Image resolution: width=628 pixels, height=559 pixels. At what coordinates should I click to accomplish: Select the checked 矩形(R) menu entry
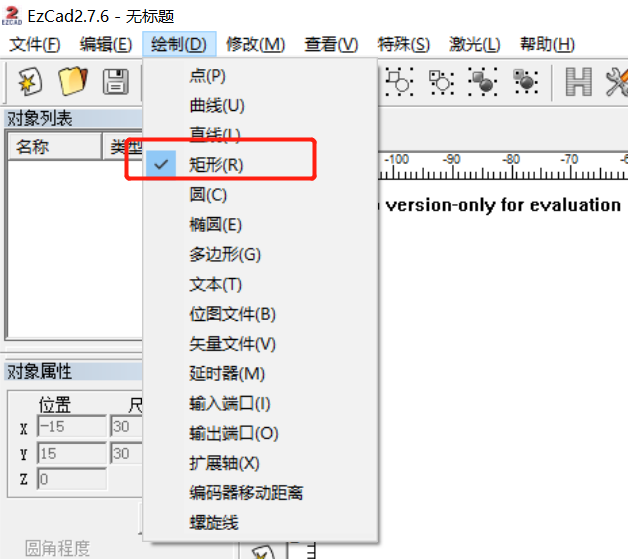click(260, 165)
